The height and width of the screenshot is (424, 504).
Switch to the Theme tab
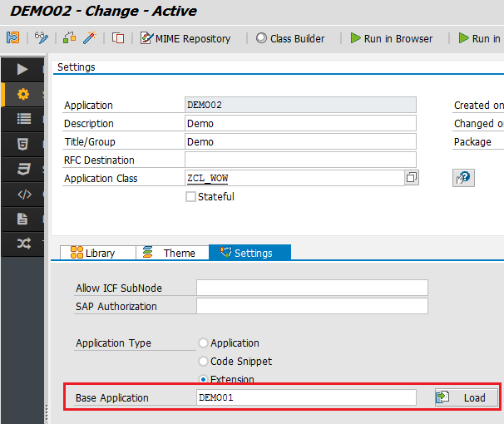(x=173, y=253)
